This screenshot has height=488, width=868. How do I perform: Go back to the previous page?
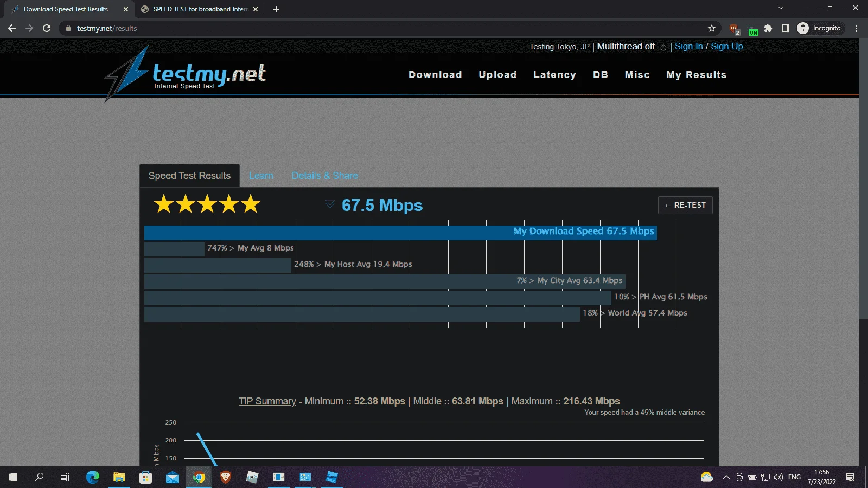12,28
